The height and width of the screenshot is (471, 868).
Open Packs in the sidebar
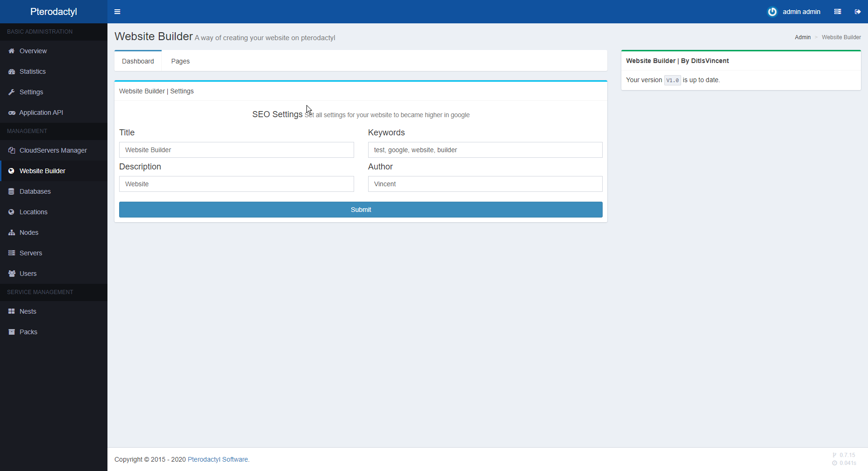[28, 332]
